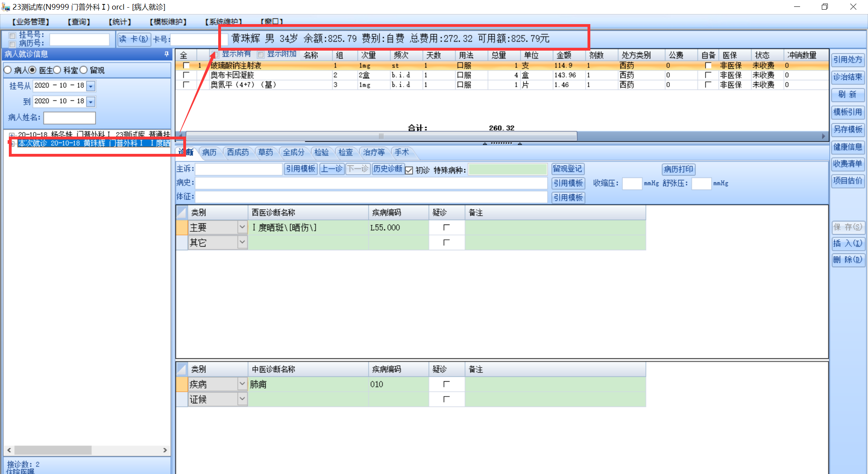The image size is (868, 474).
Task: Click the 病人姓名 input field
Action: [x=70, y=118]
